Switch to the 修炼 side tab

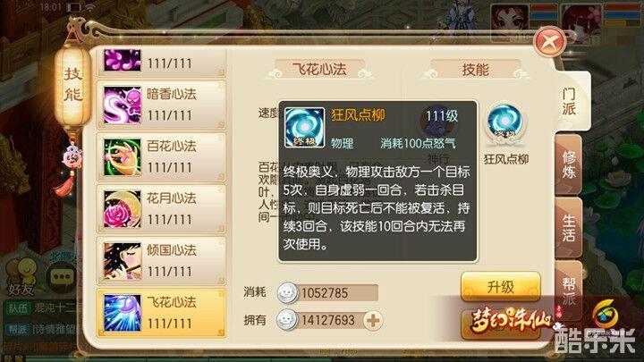(569, 164)
